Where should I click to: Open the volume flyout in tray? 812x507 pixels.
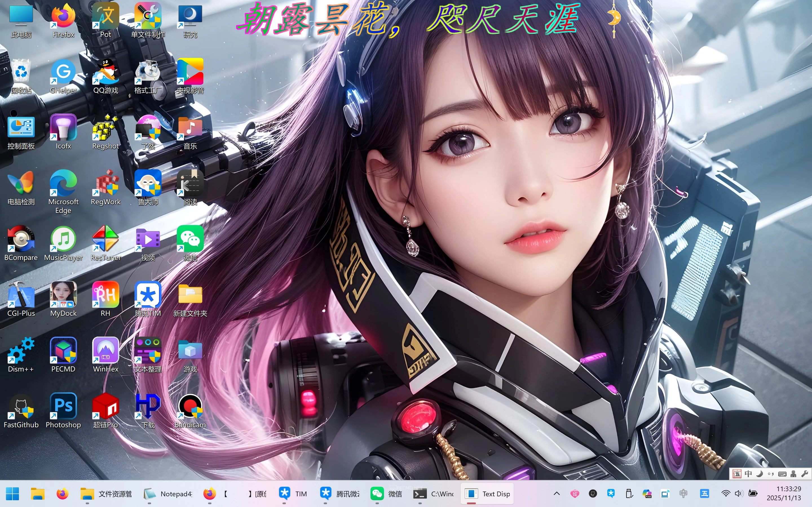pos(738,493)
